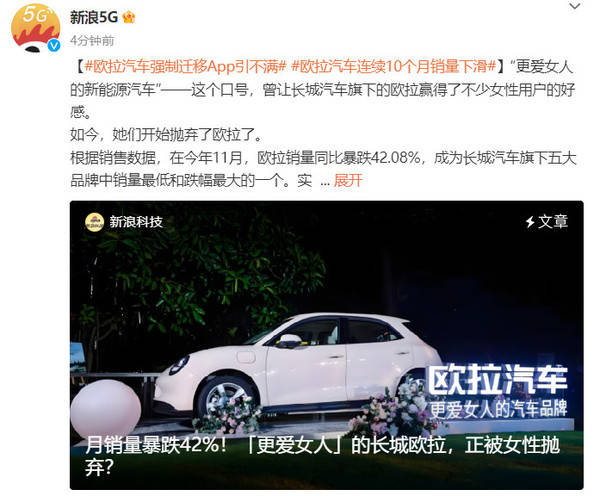
Task: Click the crown membership icon beside 新浪5G
Action: click(x=129, y=17)
